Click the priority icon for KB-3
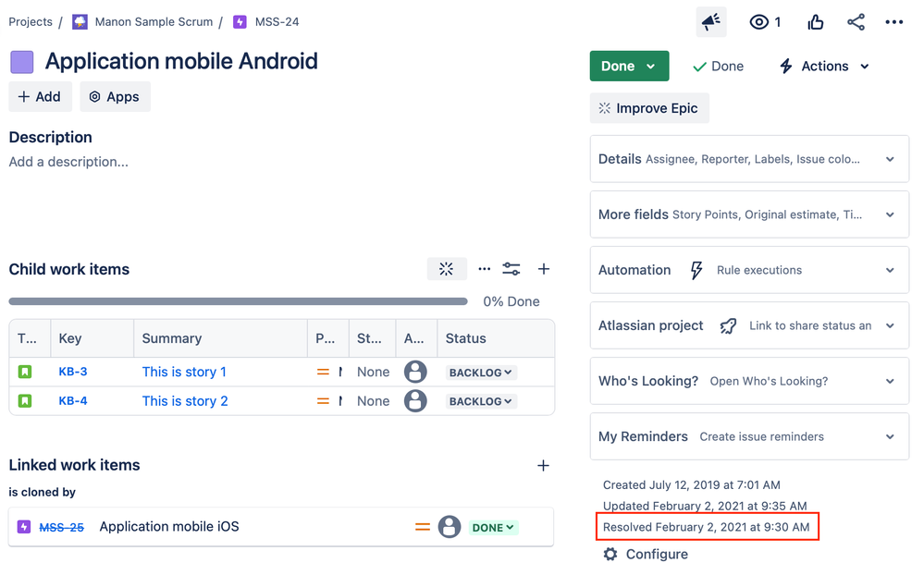This screenshot has height=575, width=924. coord(323,372)
